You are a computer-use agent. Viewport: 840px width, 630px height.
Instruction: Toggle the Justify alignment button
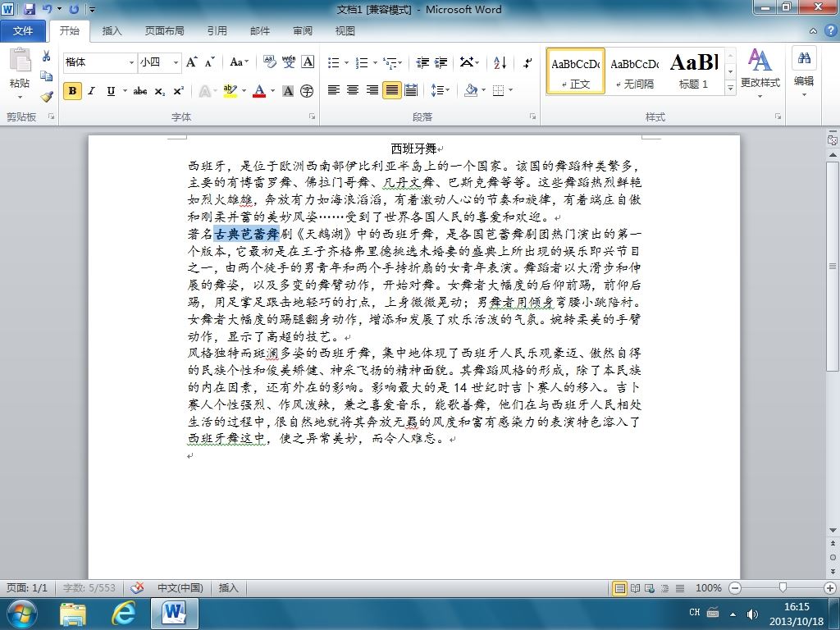point(391,90)
